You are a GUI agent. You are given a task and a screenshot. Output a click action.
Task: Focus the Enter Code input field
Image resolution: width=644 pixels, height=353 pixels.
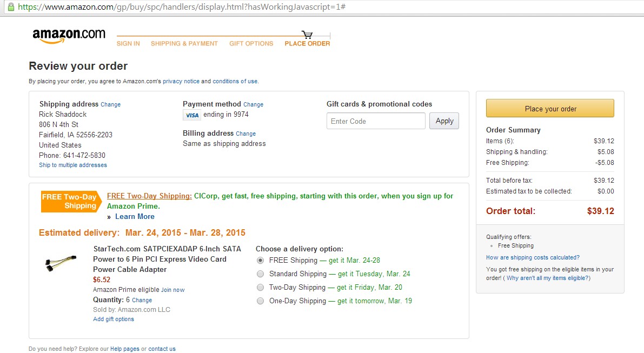pos(376,121)
